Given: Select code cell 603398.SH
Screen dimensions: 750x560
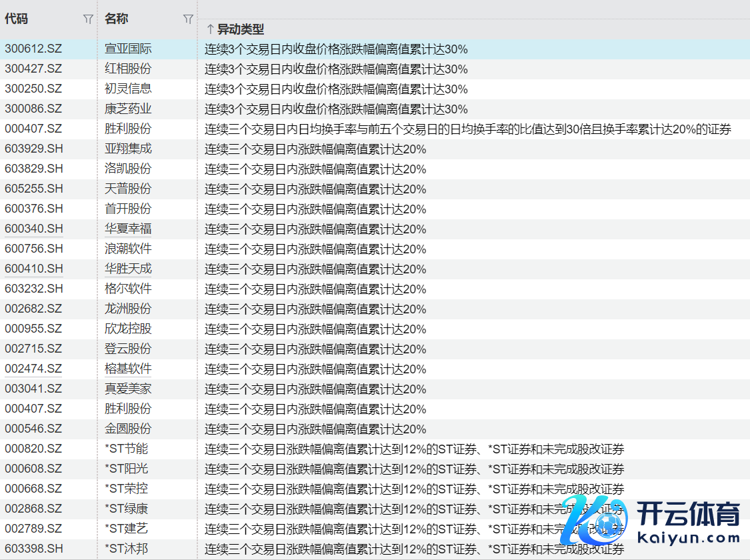Looking at the screenshot, I should [x=34, y=549].
